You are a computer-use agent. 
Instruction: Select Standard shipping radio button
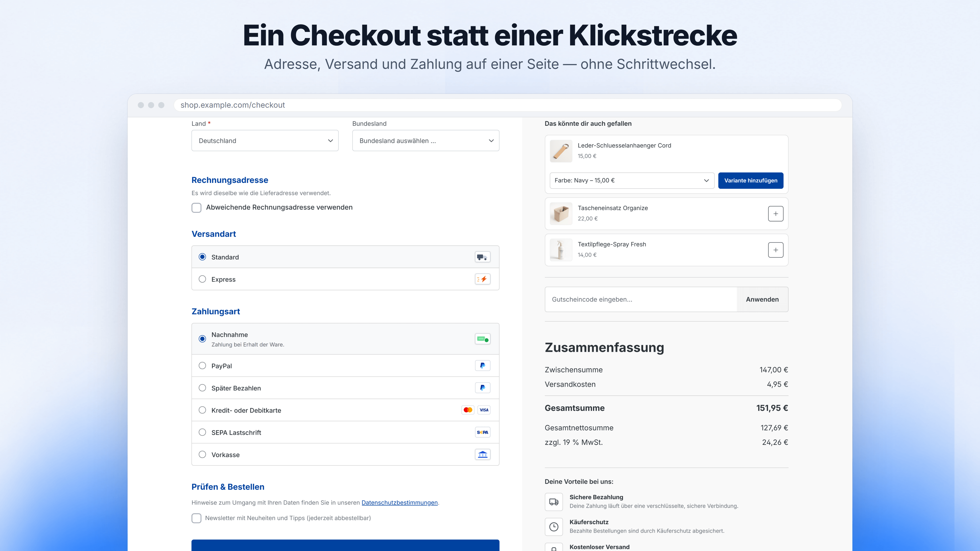202,257
